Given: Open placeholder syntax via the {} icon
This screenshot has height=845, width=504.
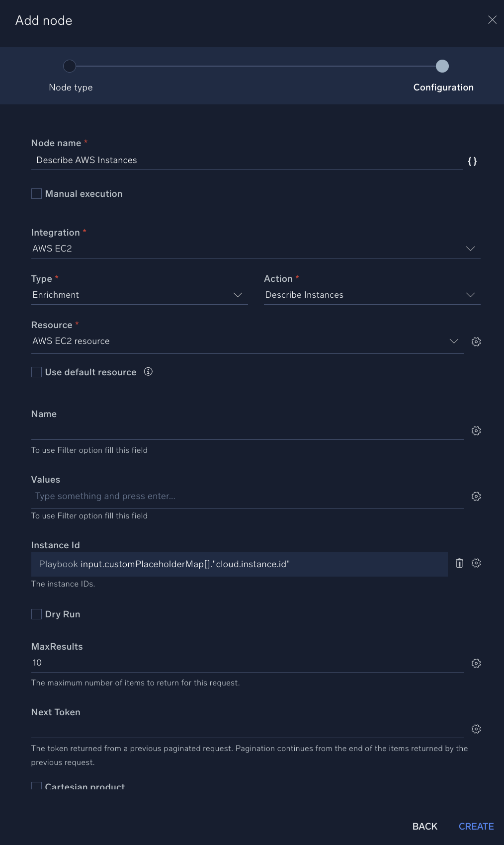Looking at the screenshot, I should (x=472, y=161).
